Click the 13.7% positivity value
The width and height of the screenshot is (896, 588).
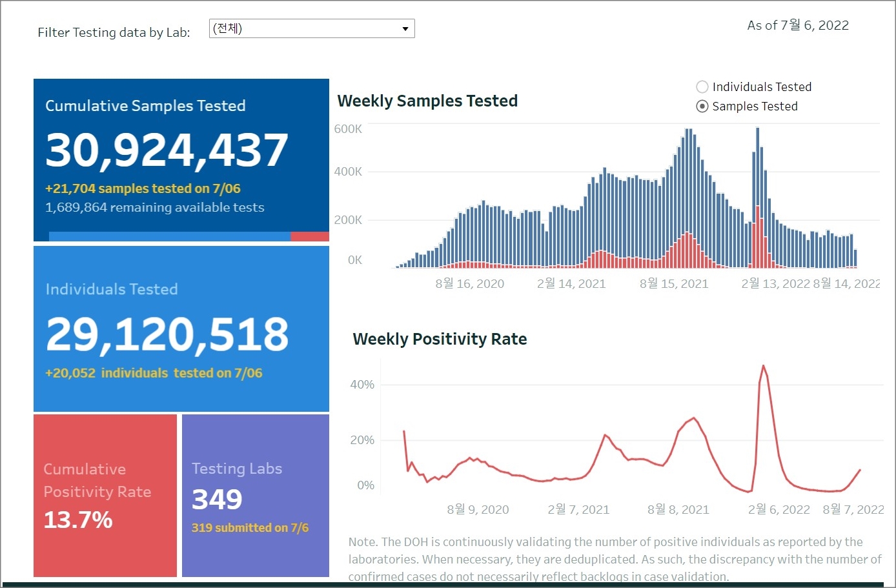coord(78,520)
